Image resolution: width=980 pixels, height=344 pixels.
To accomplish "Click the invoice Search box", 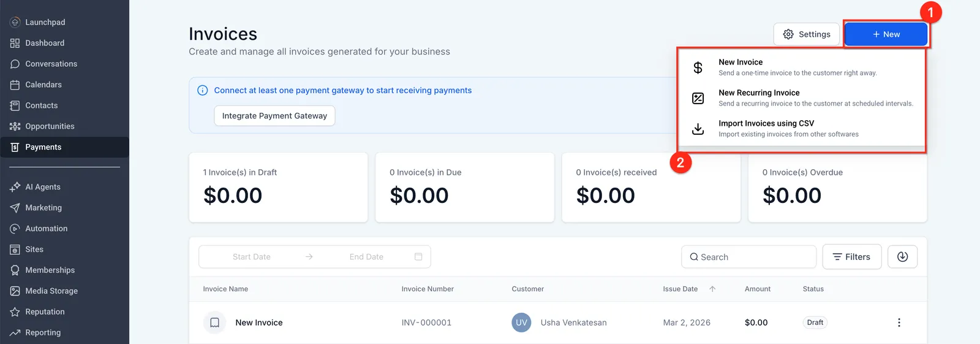I will (x=748, y=257).
